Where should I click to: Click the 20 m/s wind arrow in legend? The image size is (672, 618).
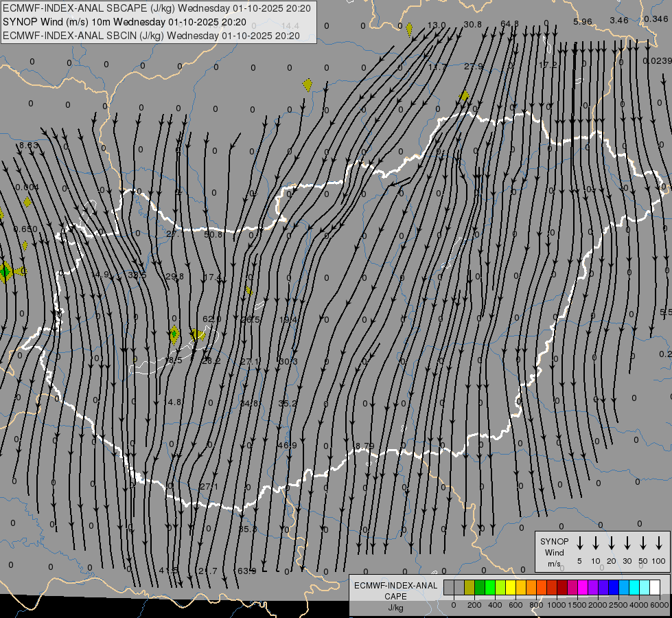pos(612,543)
